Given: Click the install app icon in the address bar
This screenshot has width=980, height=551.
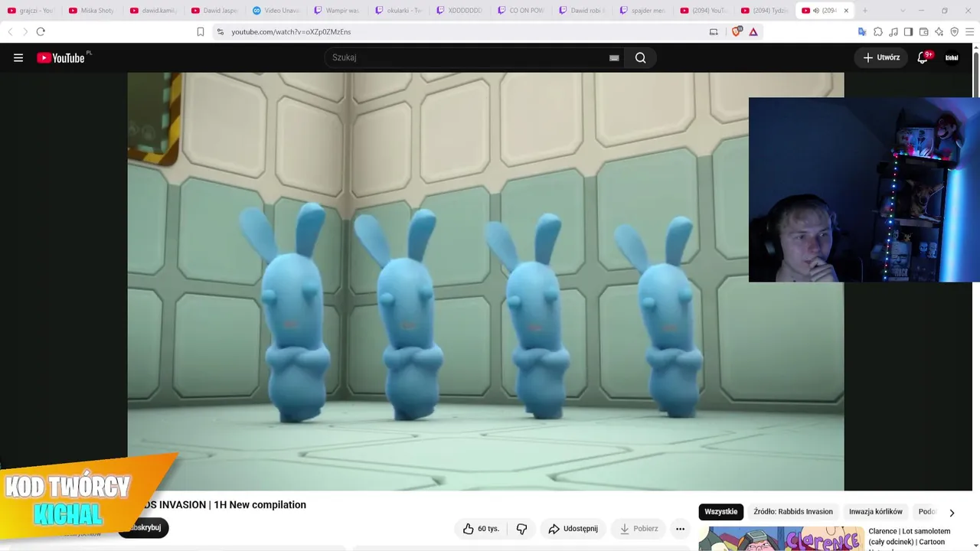Looking at the screenshot, I should (x=714, y=31).
